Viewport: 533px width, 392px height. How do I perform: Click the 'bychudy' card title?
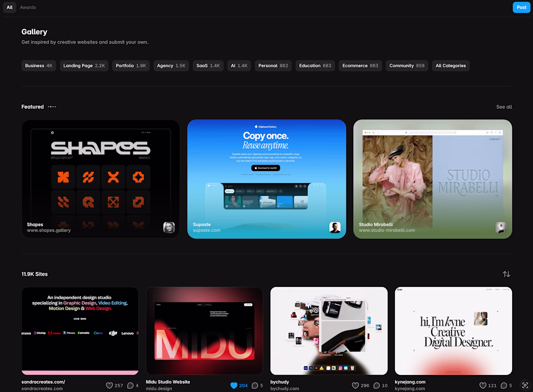(x=280, y=382)
